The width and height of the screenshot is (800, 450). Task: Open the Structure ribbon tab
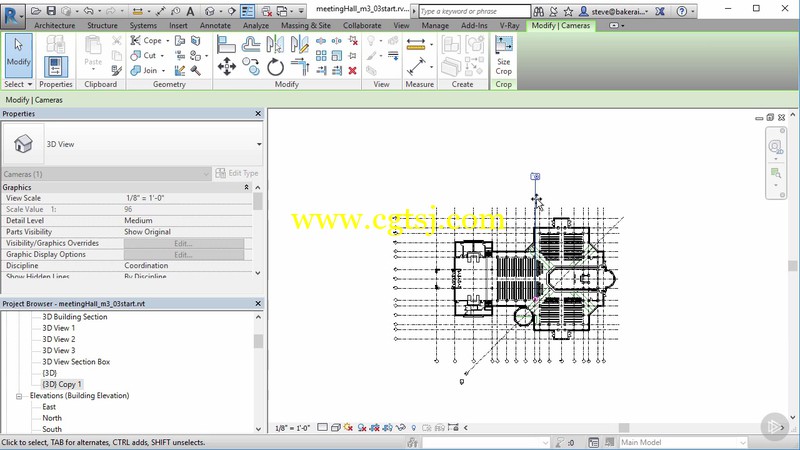coord(102,25)
